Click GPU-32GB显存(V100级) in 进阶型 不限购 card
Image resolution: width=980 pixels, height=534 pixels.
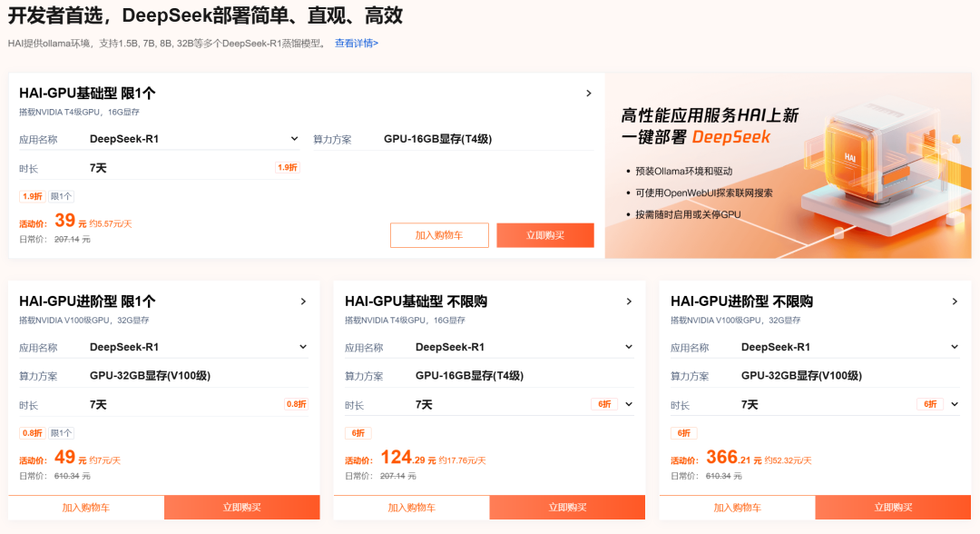801,376
